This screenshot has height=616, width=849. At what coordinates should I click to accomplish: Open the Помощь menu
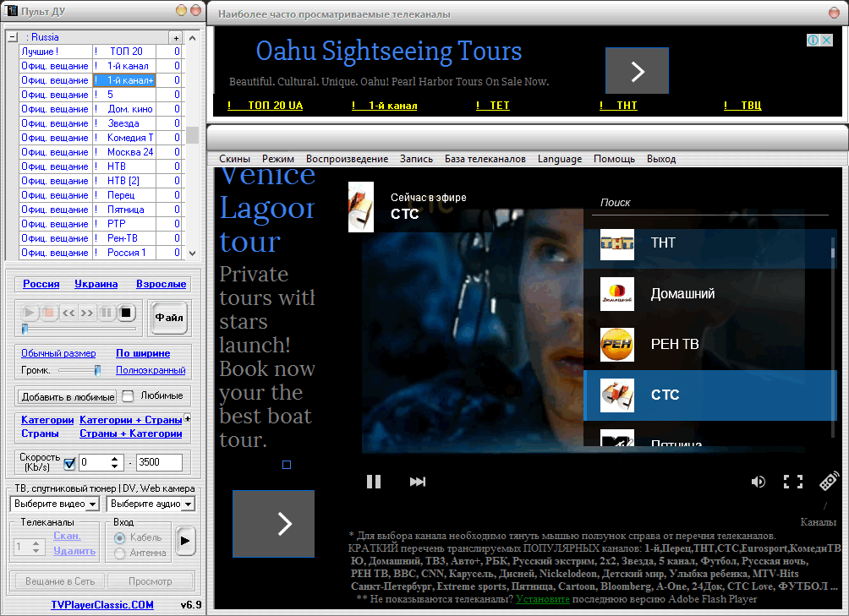click(x=614, y=159)
